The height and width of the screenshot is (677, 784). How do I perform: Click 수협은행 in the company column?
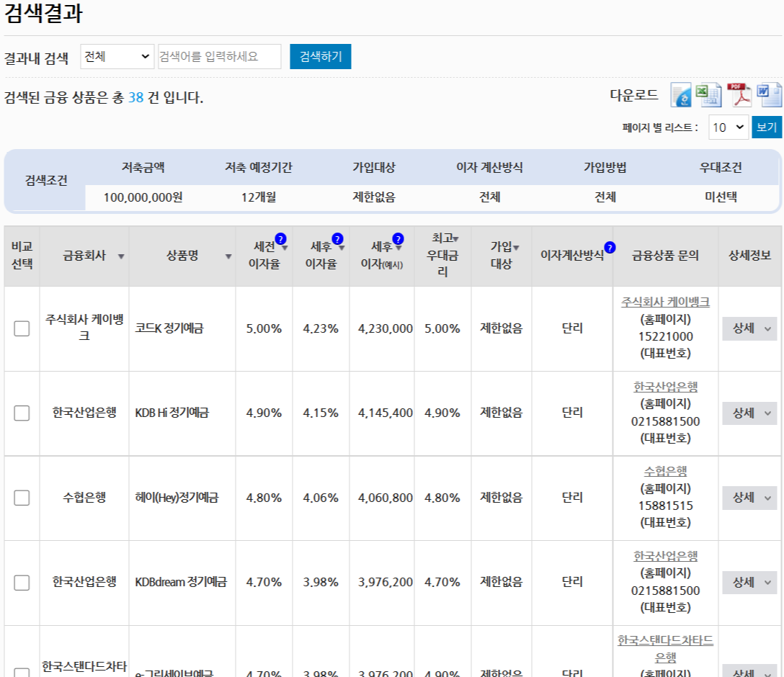(x=84, y=498)
